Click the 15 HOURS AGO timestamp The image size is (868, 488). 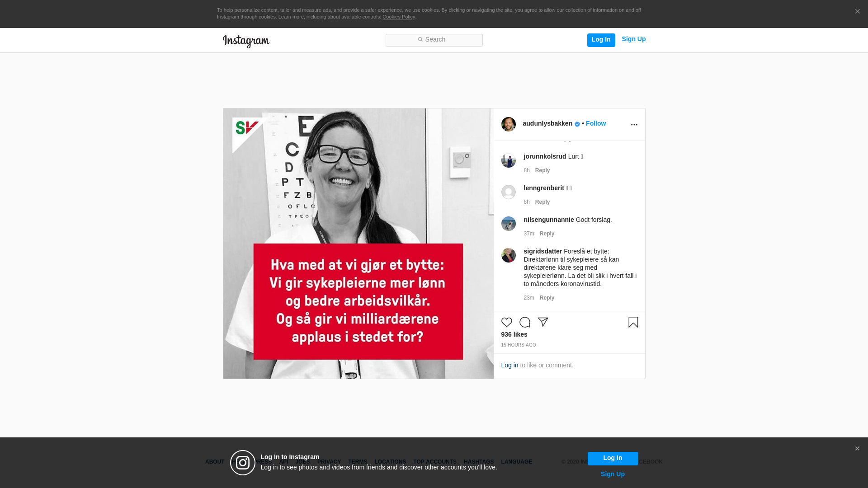pos(518,345)
